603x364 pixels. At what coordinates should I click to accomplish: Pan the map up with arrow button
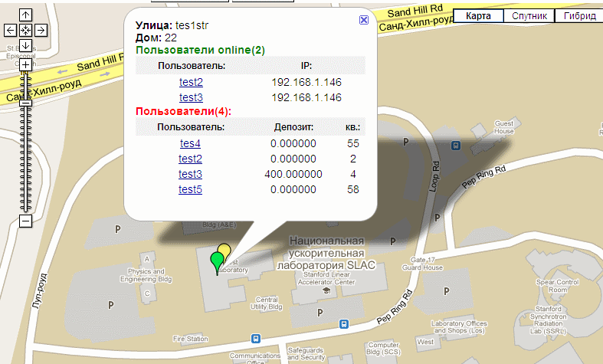click(x=25, y=15)
